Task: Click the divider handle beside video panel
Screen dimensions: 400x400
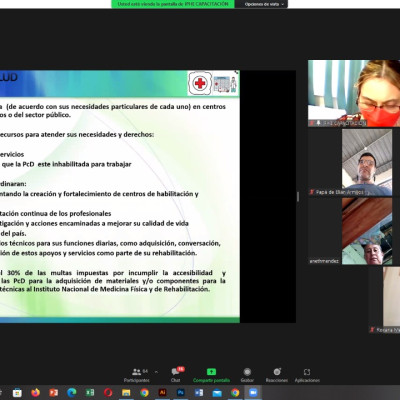Action: pyautogui.click(x=298, y=197)
